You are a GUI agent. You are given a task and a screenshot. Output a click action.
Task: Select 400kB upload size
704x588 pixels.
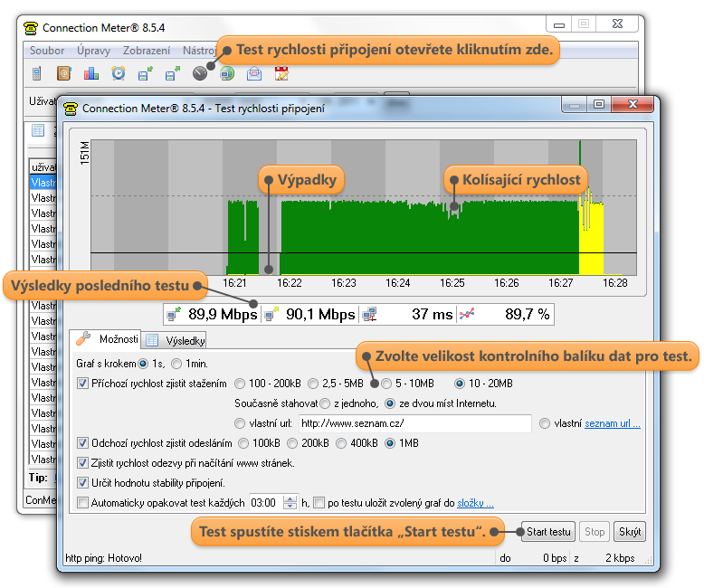point(341,443)
